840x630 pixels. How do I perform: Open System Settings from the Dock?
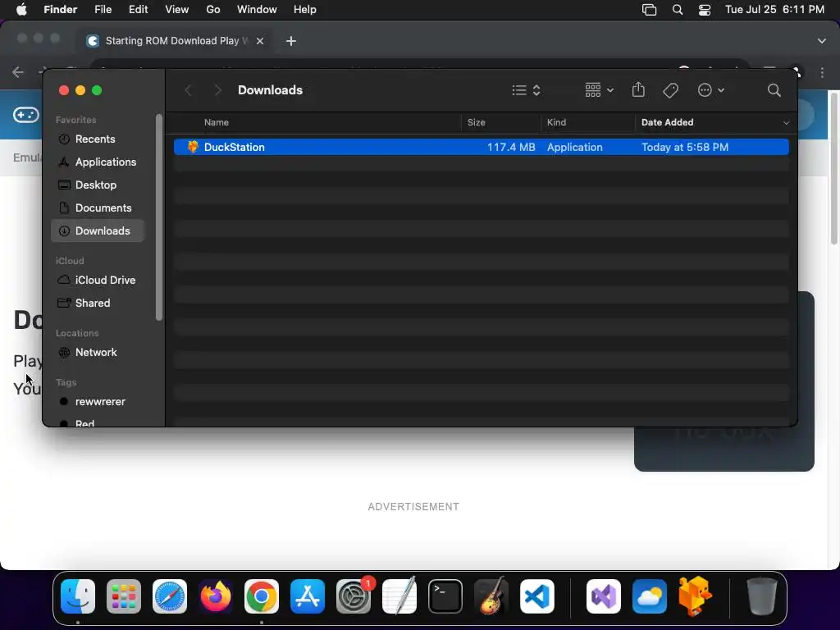354,596
